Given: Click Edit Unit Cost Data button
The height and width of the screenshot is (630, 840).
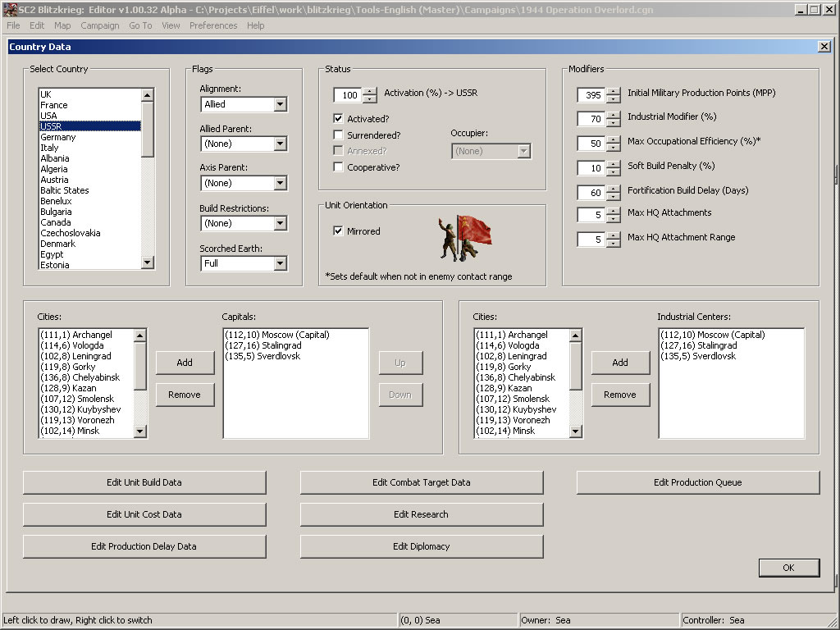Looking at the screenshot, I should pos(144,514).
